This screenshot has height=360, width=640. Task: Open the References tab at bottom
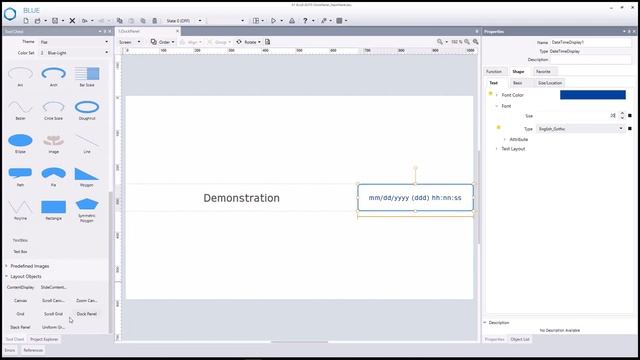coord(33,350)
